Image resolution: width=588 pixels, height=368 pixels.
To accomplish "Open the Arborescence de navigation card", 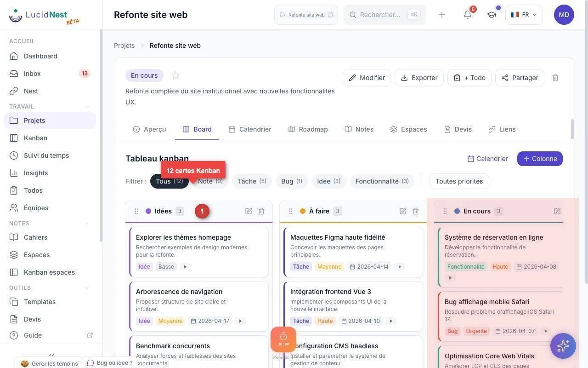I will pyautogui.click(x=199, y=306).
